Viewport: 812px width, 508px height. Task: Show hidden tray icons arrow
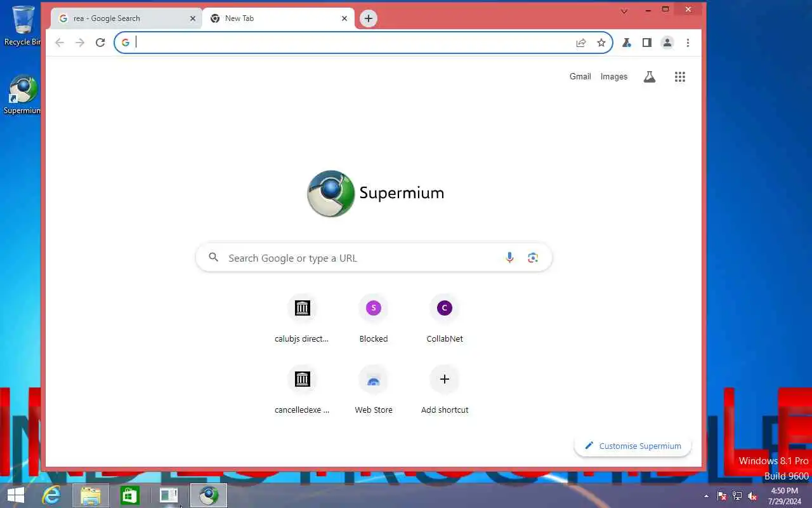coord(706,496)
